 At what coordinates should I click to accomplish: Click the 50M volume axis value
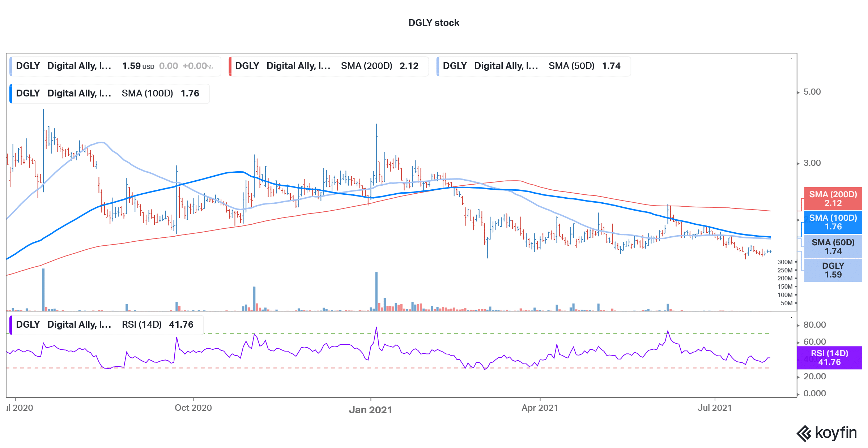[x=787, y=303]
